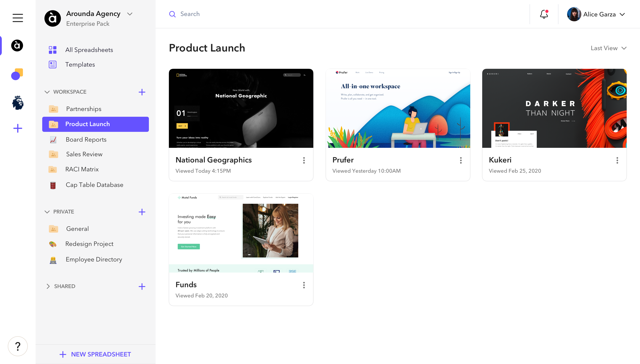The width and height of the screenshot is (640, 364).
Task: Open Prufer card three-dot options
Action: pos(460,160)
